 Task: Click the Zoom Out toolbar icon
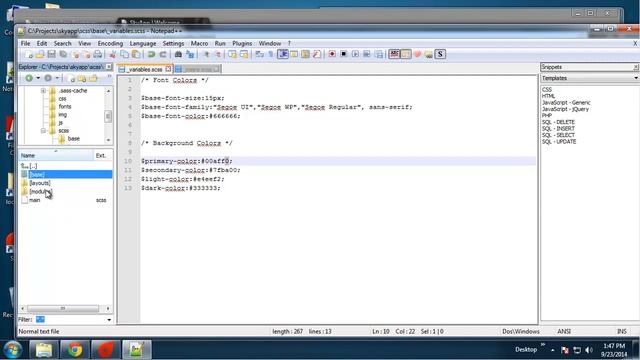point(218,54)
